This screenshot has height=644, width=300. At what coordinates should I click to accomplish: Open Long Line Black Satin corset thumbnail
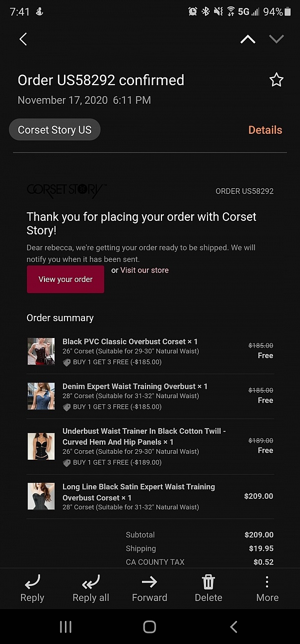coord(41,496)
